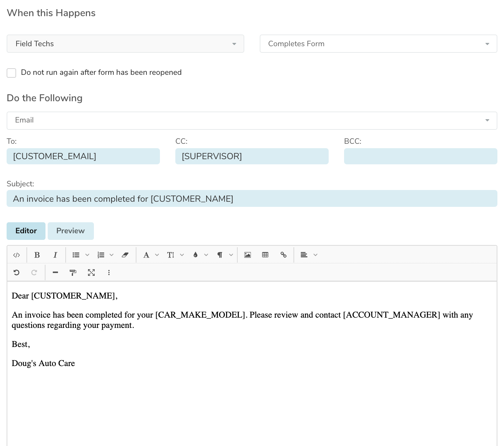The width and height of the screenshot is (504, 446).
Task: Insert a table into the email
Action: tap(265, 255)
